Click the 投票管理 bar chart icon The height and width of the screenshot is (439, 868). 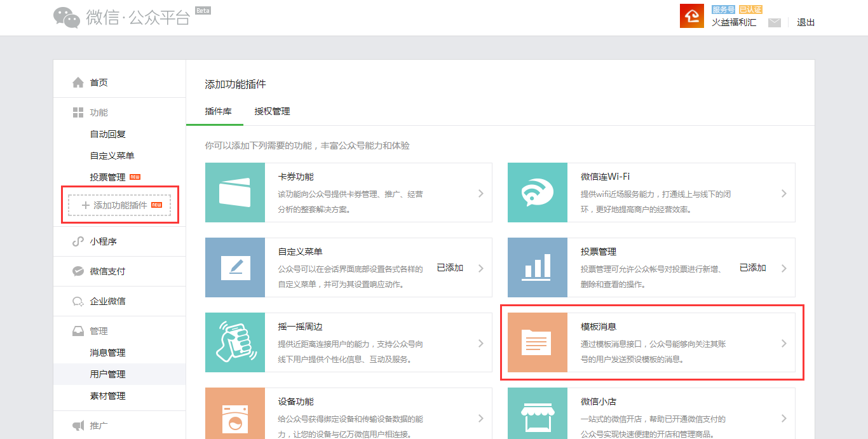(x=537, y=267)
